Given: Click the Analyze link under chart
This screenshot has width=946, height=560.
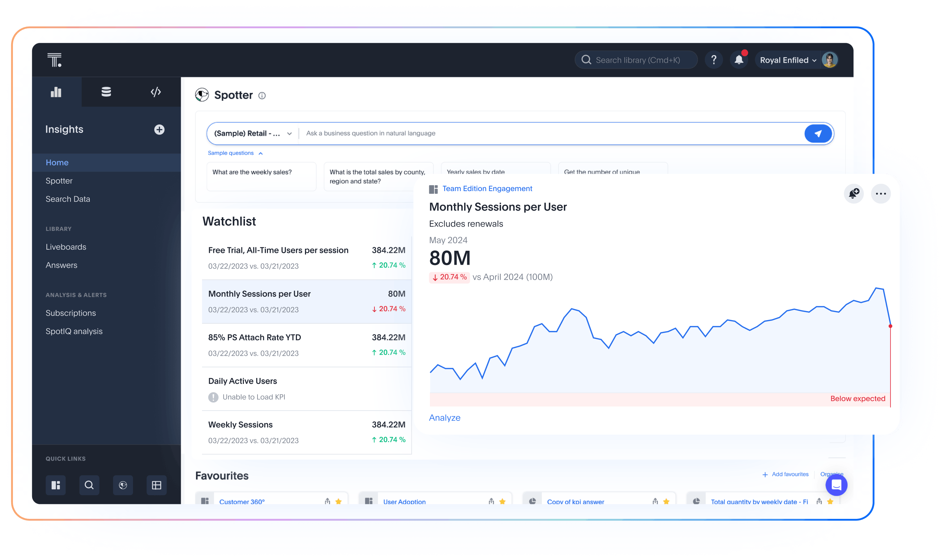Looking at the screenshot, I should coord(445,418).
